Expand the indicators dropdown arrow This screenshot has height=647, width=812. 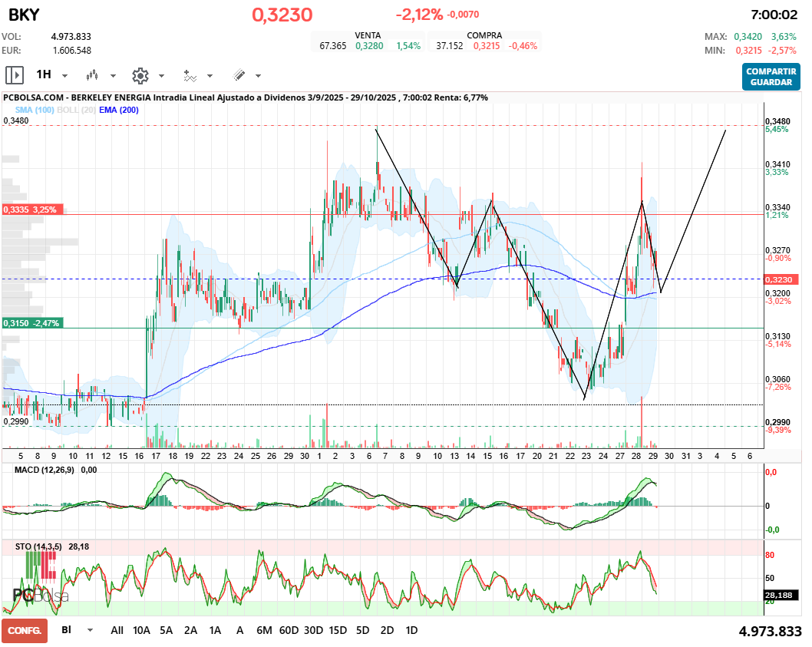pos(210,76)
